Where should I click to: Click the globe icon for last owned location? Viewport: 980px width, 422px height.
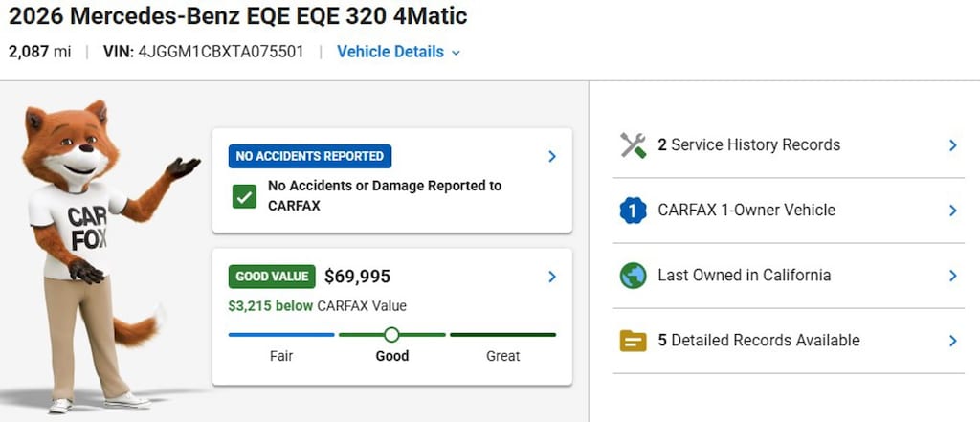[633, 276]
